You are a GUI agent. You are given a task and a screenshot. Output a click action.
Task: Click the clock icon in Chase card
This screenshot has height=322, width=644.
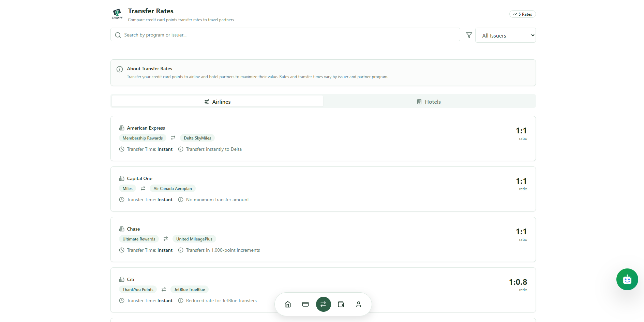(122, 250)
